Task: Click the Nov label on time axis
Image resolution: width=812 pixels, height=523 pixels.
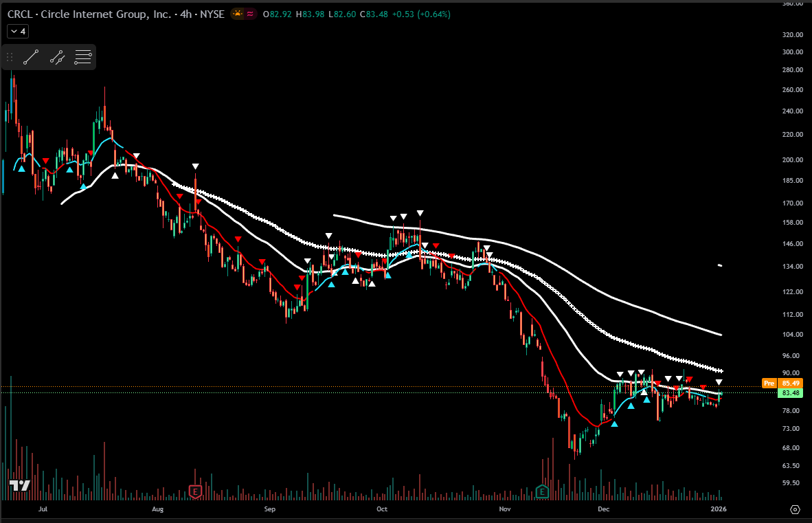Action: [505, 509]
